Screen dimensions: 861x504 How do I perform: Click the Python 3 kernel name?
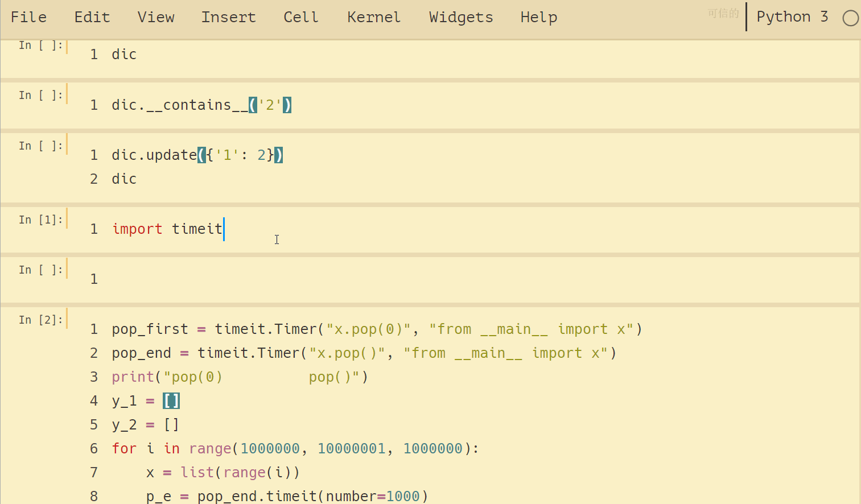792,17
